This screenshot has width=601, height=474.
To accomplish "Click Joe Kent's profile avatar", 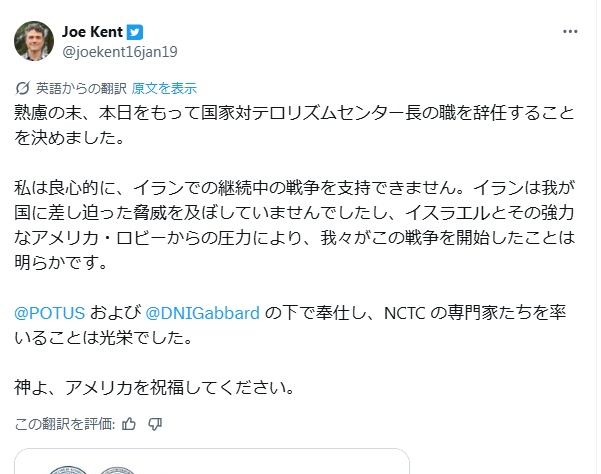I will (x=34, y=40).
